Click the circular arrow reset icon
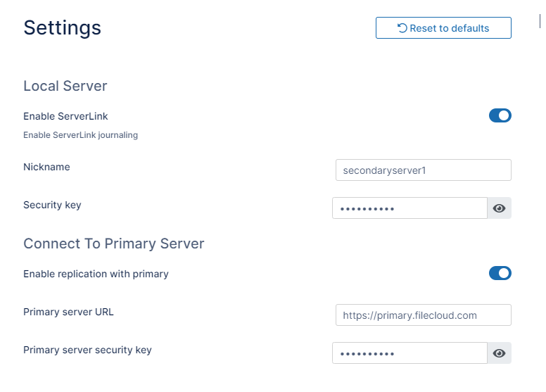This screenshot has width=546, height=392. click(x=402, y=28)
